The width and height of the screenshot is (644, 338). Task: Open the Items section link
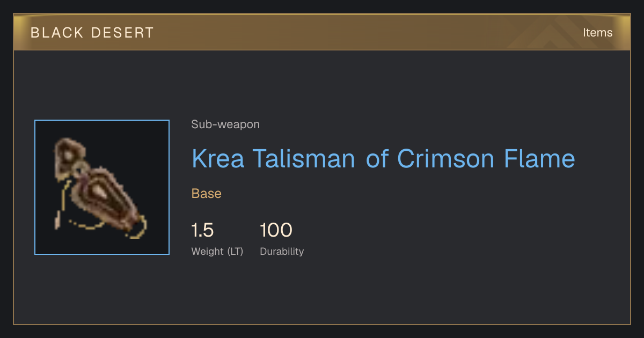click(597, 32)
